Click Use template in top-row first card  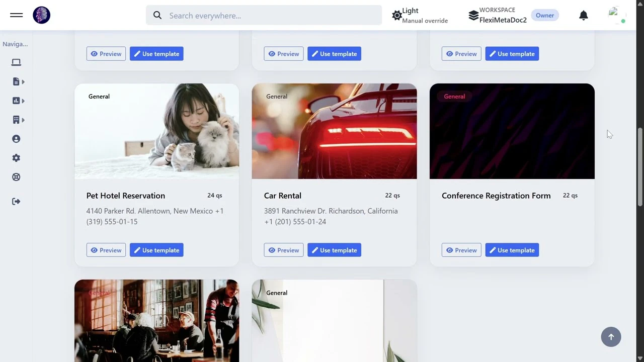(x=156, y=54)
